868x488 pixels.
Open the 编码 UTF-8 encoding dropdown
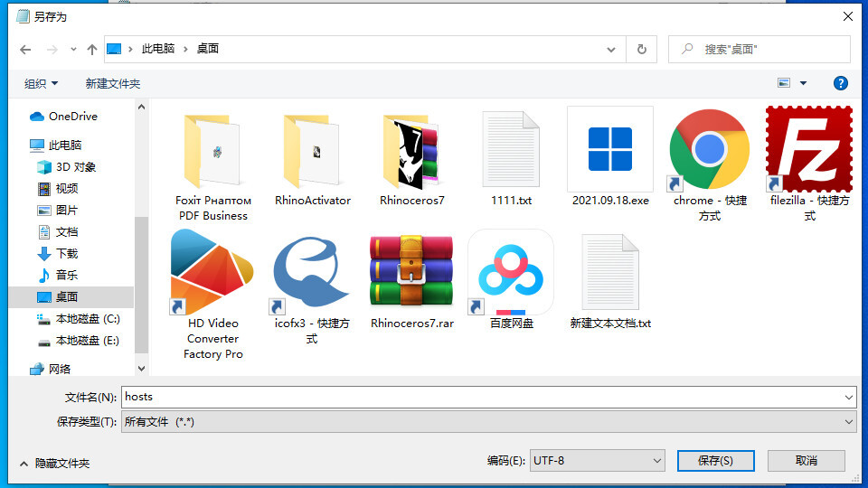(598, 461)
